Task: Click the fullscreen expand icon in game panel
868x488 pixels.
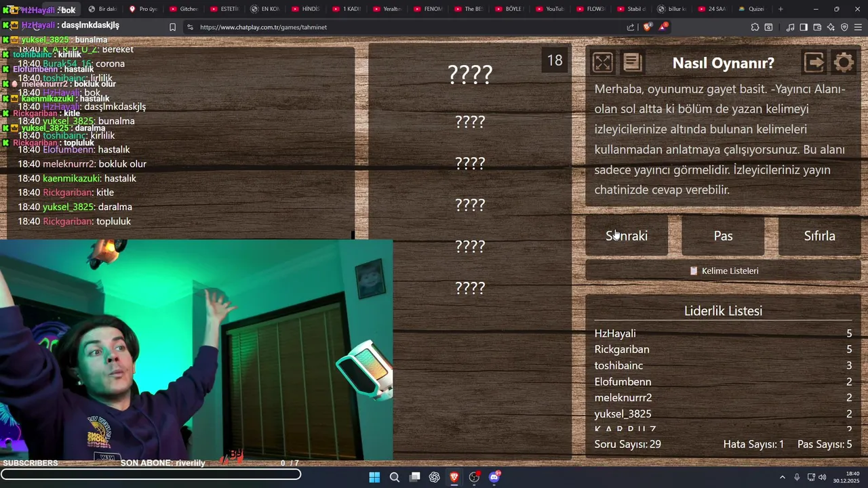Action: click(602, 62)
